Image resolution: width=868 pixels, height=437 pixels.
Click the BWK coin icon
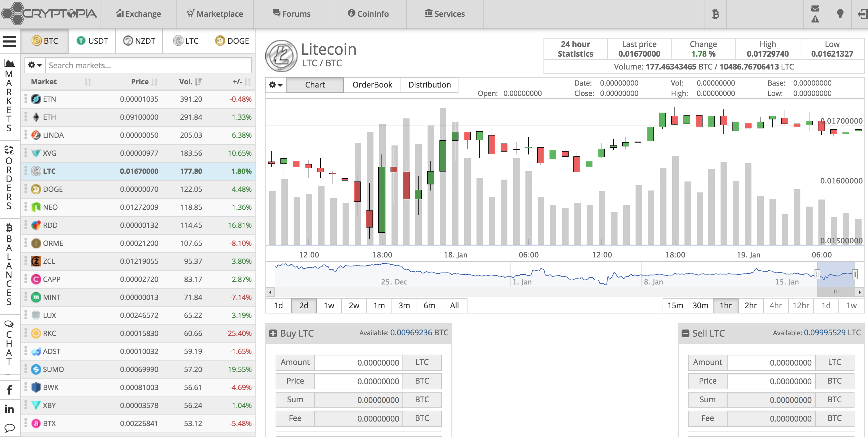[x=36, y=387]
